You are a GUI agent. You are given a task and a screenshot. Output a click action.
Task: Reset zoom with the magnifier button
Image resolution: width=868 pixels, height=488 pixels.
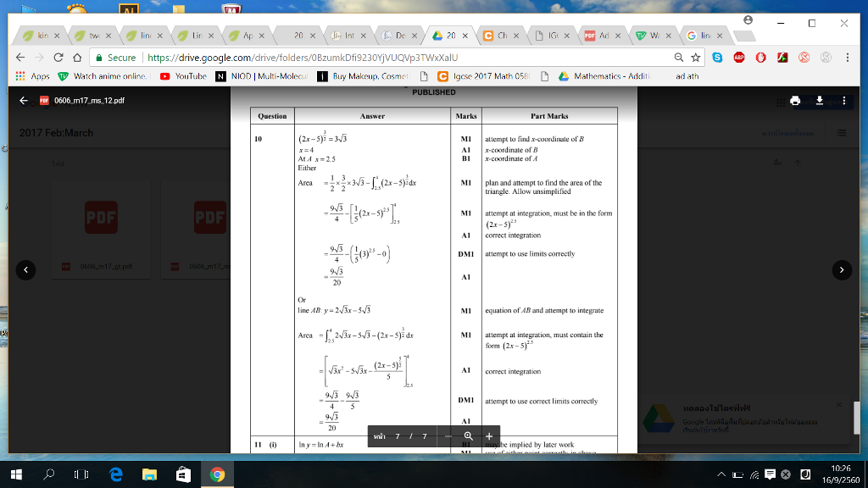click(x=468, y=436)
